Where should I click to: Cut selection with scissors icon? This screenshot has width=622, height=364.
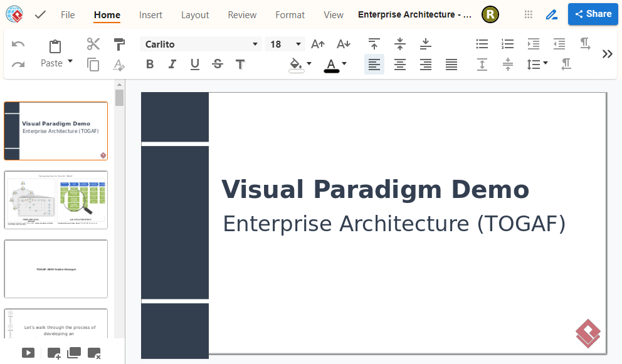click(x=93, y=44)
